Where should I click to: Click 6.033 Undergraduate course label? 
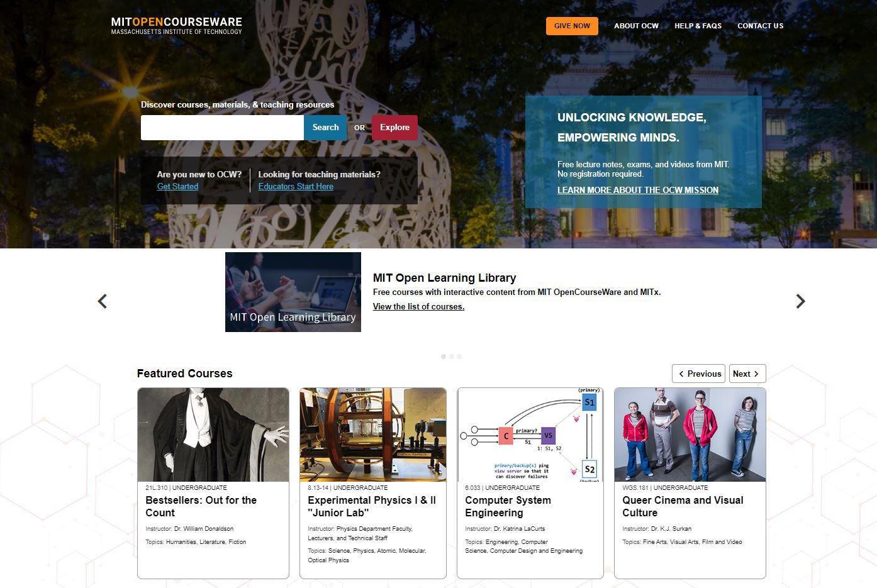tap(503, 488)
